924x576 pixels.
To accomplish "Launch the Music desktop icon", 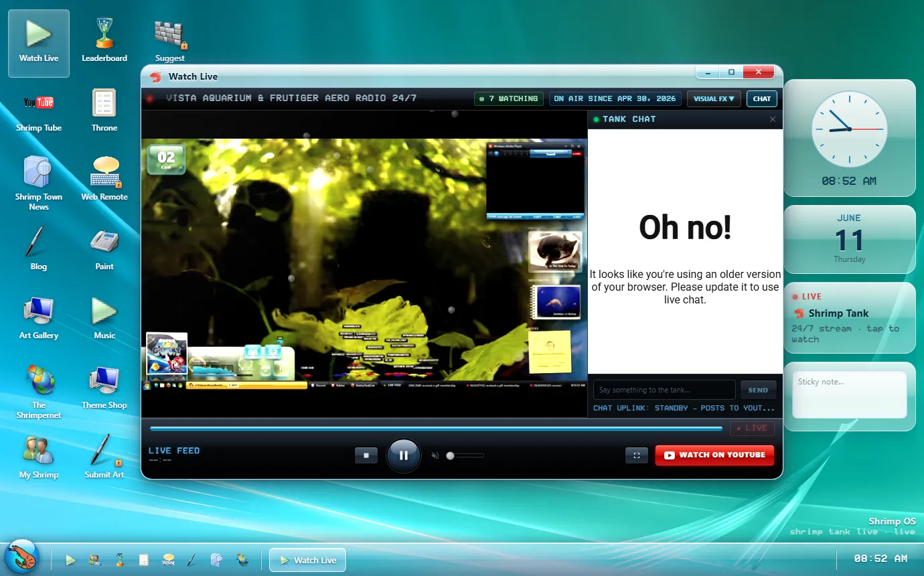I will pos(104,318).
